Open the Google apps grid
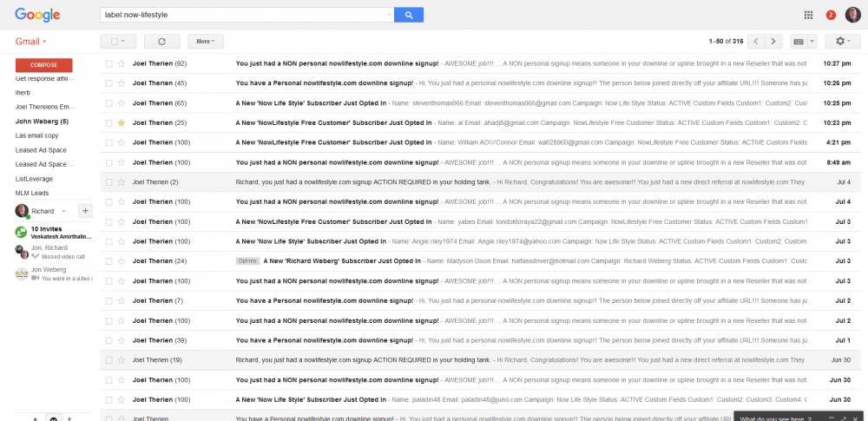The width and height of the screenshot is (868, 421). tap(808, 15)
